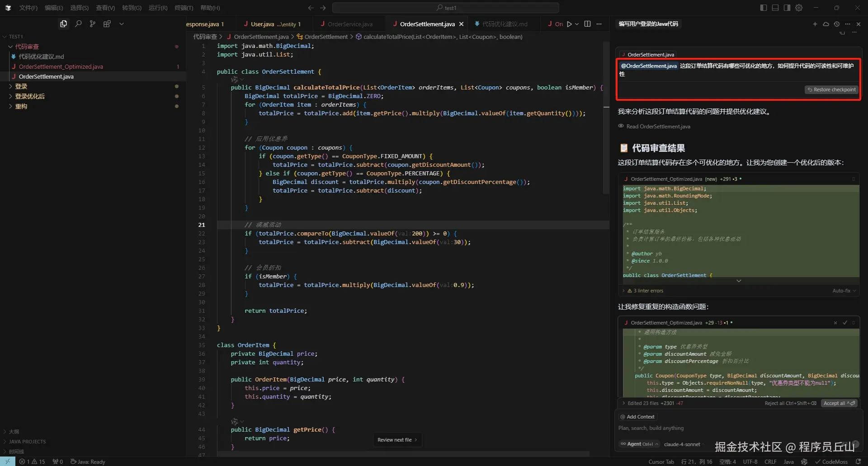Toggle the secondary side bar layout

787,8
